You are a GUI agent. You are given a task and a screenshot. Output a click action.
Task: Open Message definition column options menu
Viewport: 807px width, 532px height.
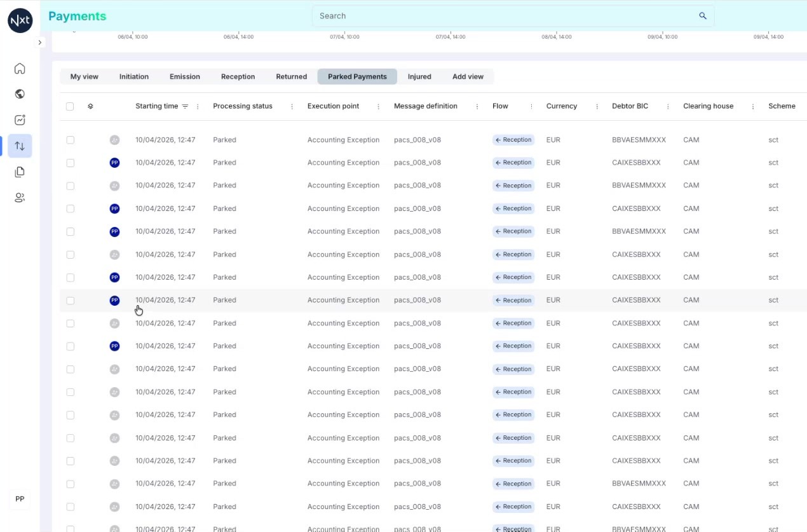[x=477, y=106]
